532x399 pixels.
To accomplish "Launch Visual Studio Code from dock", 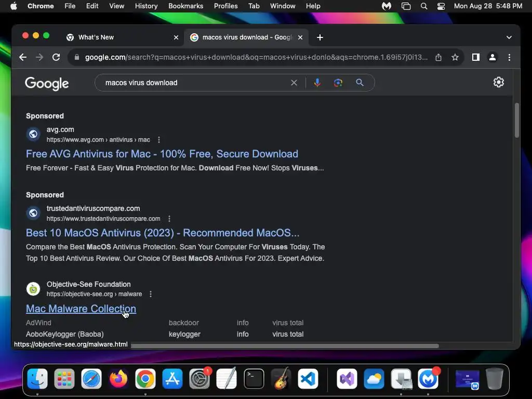I will (x=308, y=379).
